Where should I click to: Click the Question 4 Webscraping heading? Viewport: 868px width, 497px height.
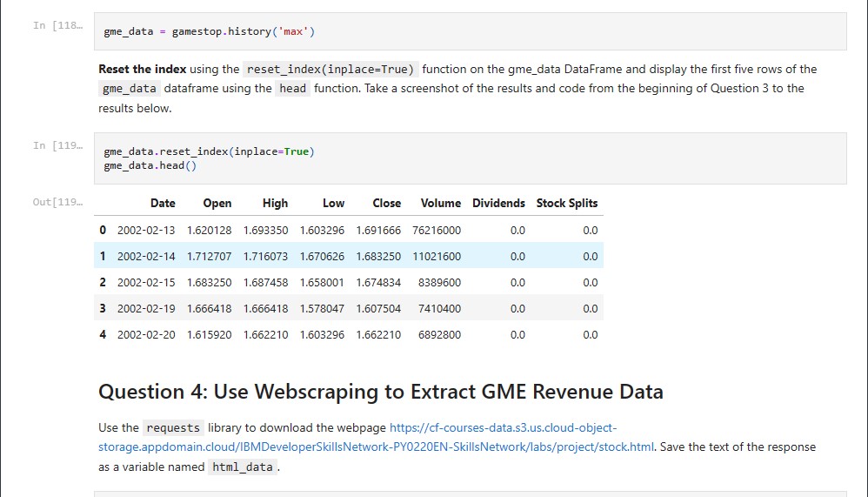381,392
